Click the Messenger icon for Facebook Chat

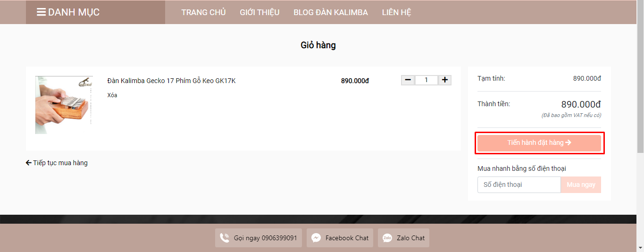317,238
